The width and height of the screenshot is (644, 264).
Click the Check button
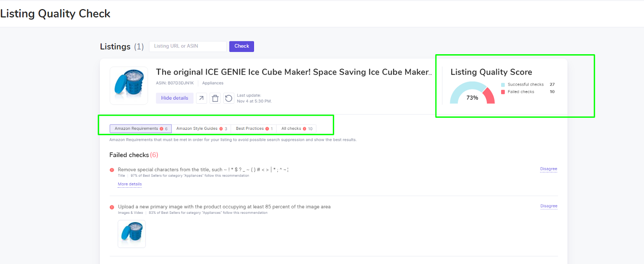click(x=242, y=46)
